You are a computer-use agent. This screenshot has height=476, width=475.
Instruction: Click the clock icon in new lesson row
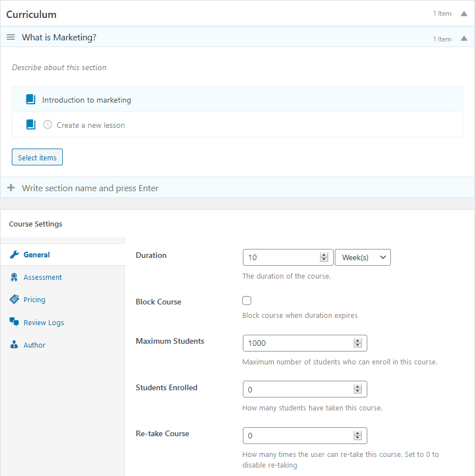[x=48, y=125]
